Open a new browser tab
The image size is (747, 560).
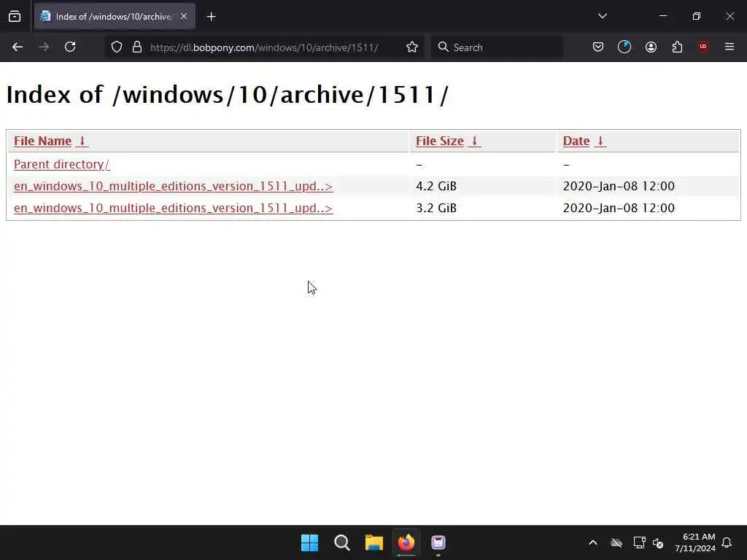tap(211, 17)
